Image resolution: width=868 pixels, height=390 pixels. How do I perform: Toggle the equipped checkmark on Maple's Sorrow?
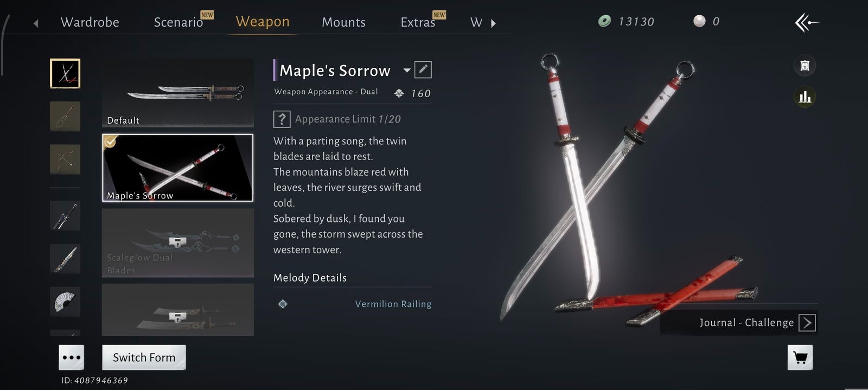click(110, 142)
